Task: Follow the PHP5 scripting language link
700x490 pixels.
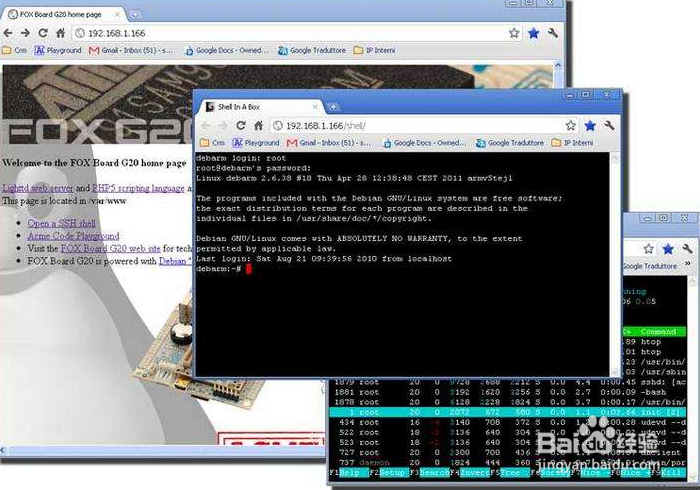Action: tap(138, 188)
